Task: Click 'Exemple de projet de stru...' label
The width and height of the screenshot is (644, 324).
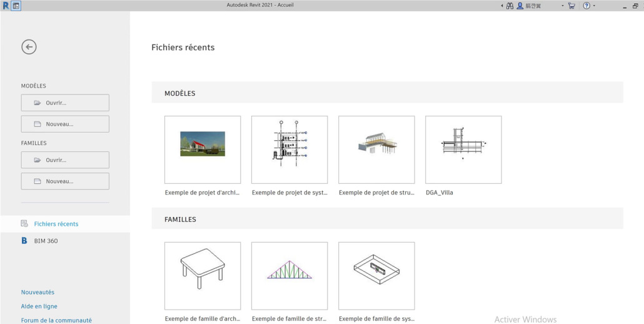Action: 376,193
